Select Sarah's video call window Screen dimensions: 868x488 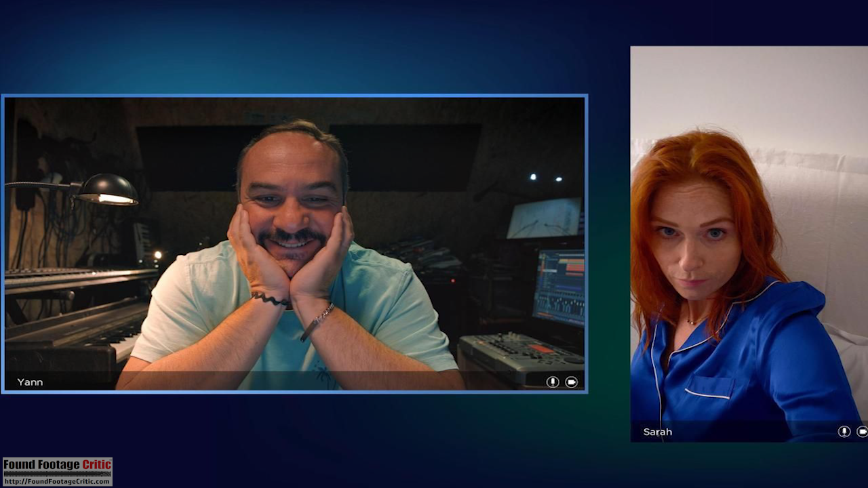pyautogui.click(x=749, y=244)
